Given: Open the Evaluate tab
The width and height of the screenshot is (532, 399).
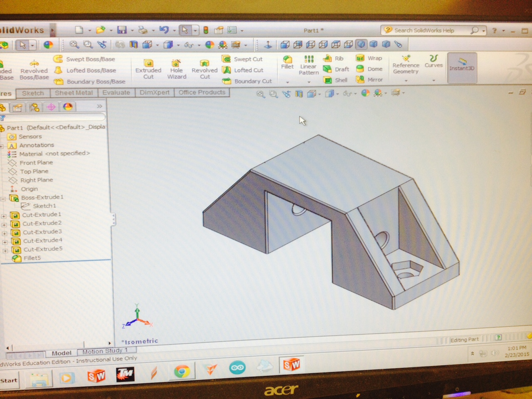Looking at the screenshot, I should tap(116, 92).
